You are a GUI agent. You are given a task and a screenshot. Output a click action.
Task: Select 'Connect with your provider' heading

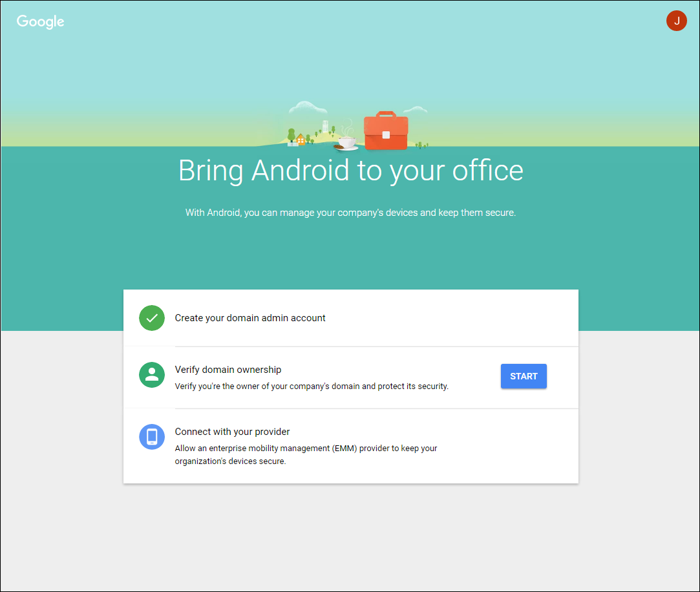click(232, 432)
